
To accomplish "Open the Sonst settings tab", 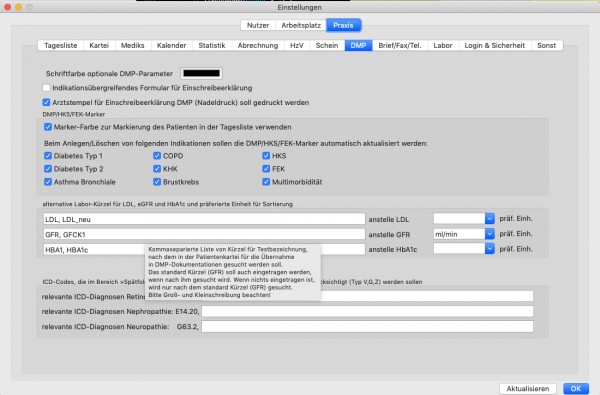I will (546, 45).
